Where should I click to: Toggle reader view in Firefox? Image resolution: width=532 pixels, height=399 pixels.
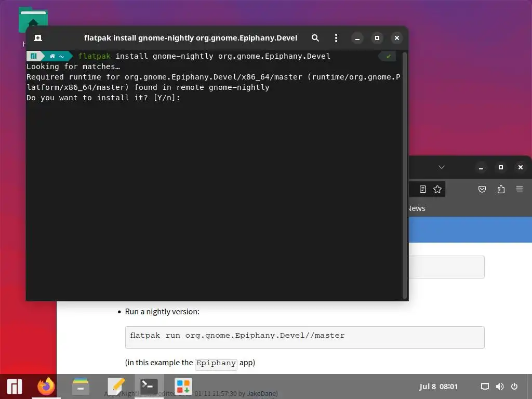(423, 189)
